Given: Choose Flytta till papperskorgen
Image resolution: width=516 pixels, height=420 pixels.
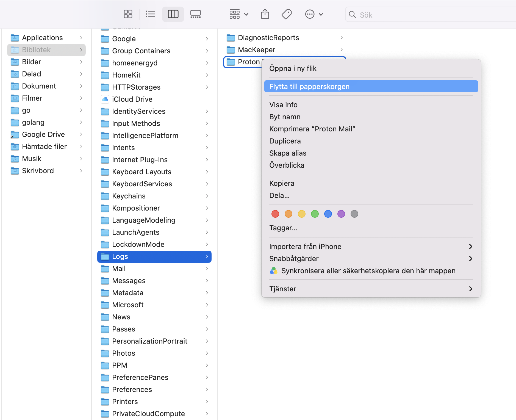Looking at the screenshot, I should click(x=371, y=87).
